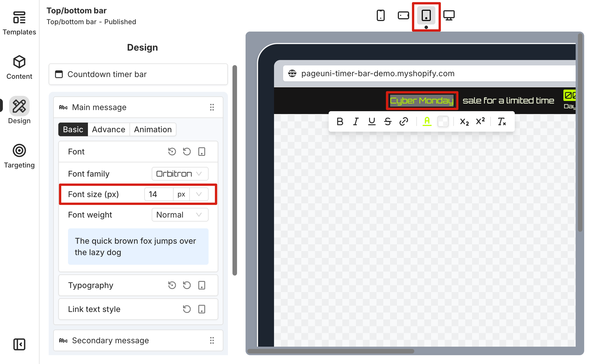The image size is (593, 364).
Task: Click the preview vertical scrollbar
Action: click(580, 133)
